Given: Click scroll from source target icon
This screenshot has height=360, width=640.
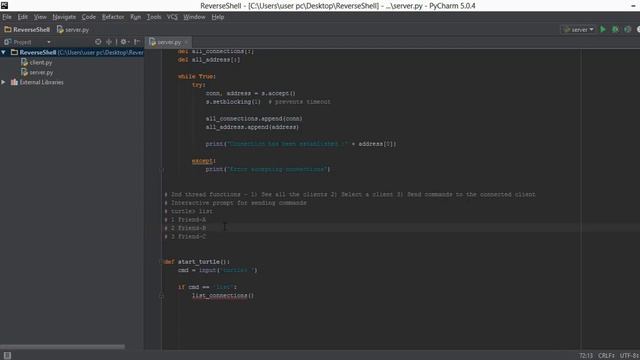Looking at the screenshot, I should point(98,42).
